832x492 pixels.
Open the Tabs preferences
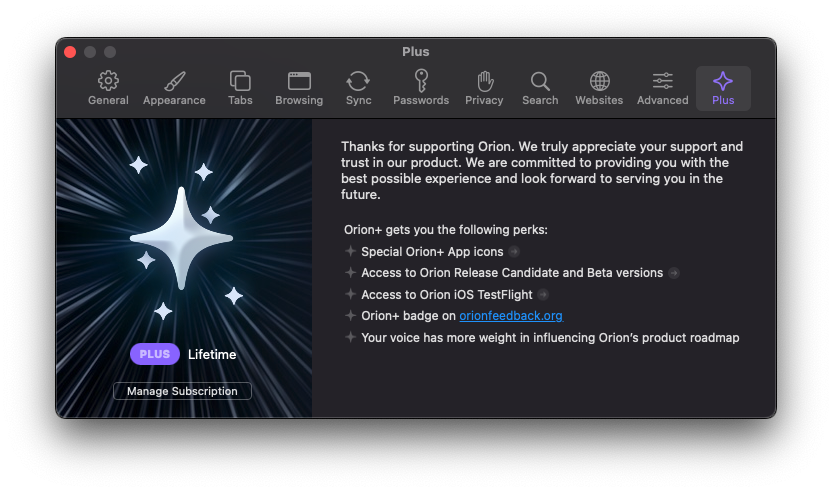[240, 88]
